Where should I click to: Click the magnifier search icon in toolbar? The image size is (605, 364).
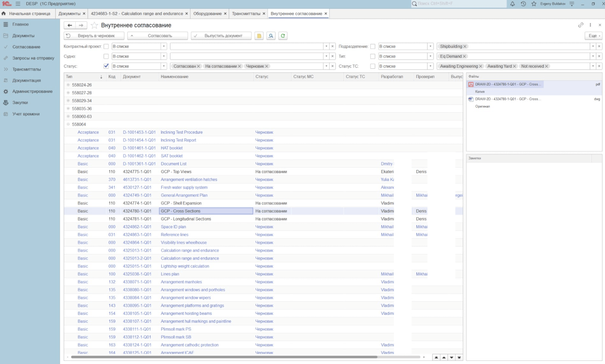[x=270, y=36]
